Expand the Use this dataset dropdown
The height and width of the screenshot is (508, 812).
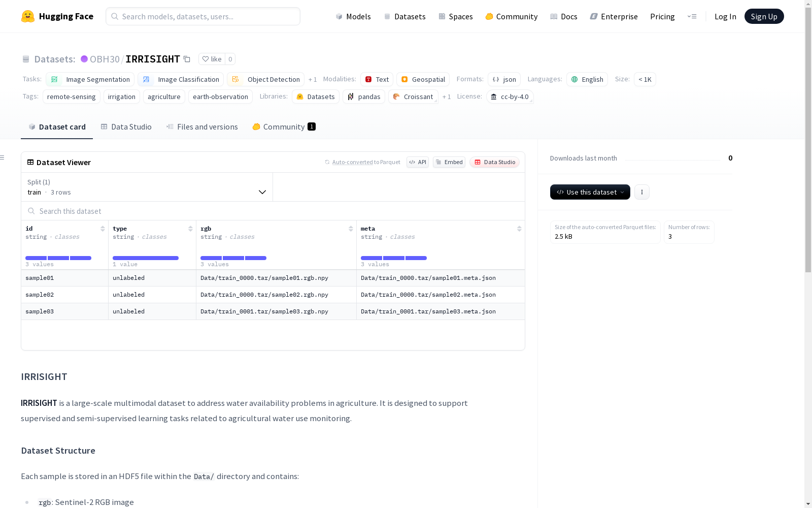tap(590, 192)
